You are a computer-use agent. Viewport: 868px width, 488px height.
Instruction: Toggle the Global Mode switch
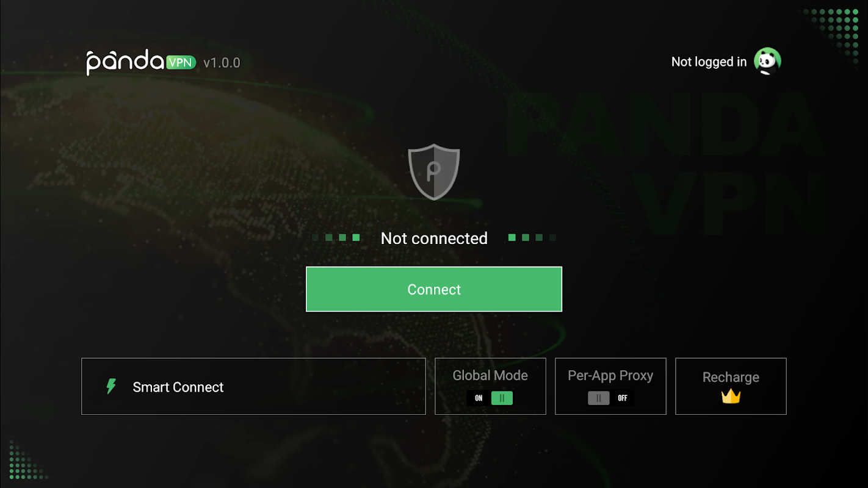[490, 398]
